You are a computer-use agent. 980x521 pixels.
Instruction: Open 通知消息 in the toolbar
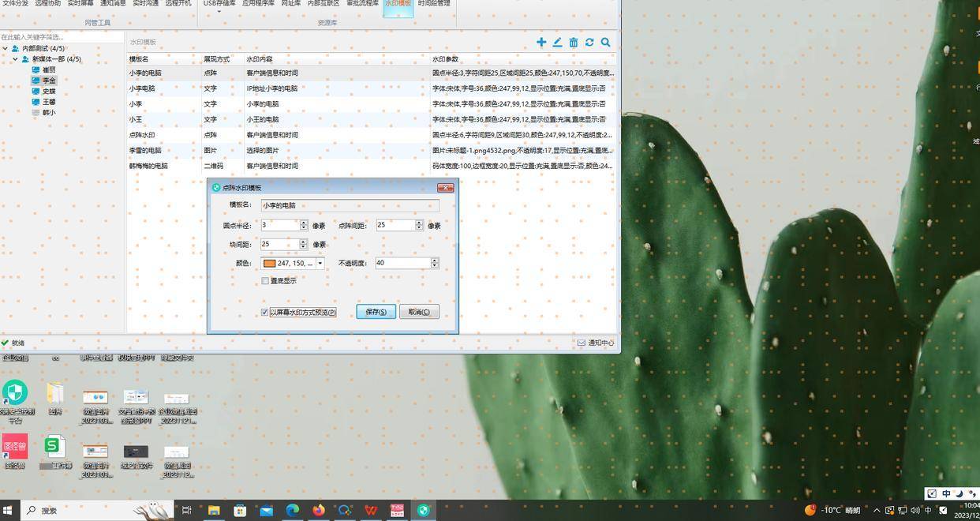[113, 4]
